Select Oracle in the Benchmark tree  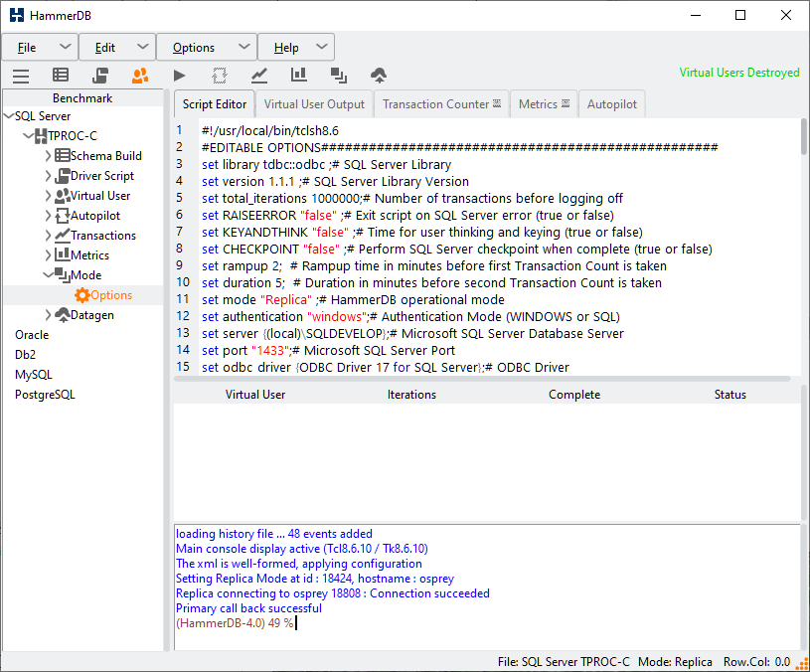(32, 335)
